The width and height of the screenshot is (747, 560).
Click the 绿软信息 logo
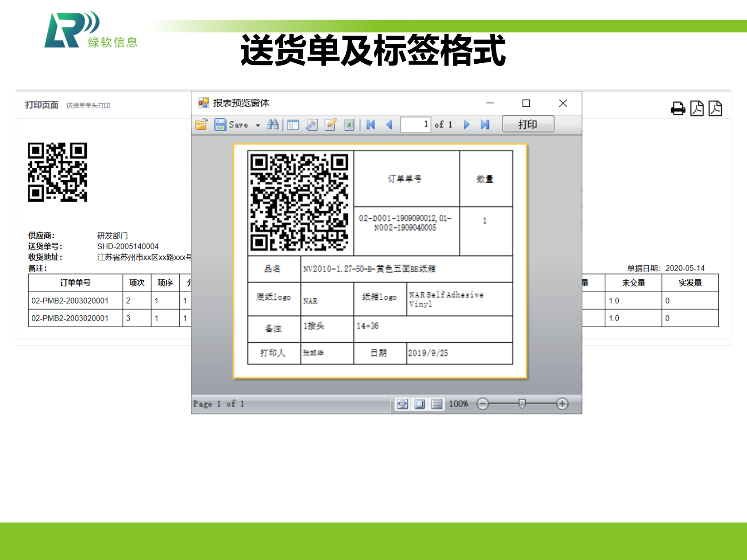pyautogui.click(x=91, y=30)
